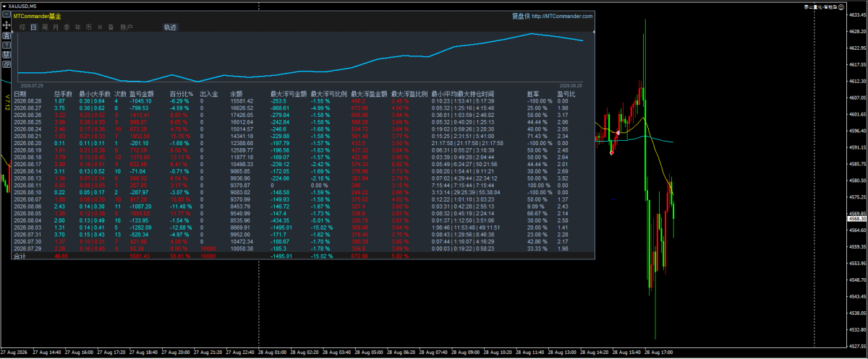Click balance value 15581.42
Image resolution: width=868 pixels, height=359 pixels.
click(x=242, y=101)
